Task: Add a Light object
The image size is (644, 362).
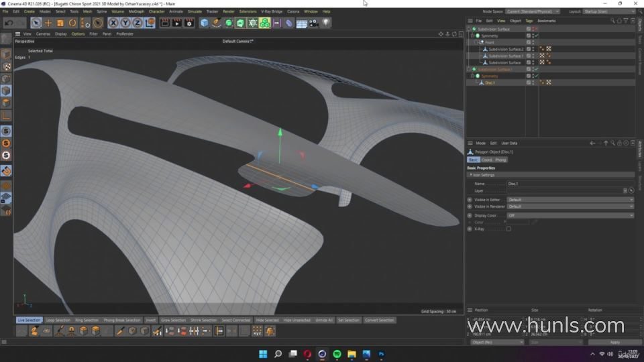Action: pyautogui.click(x=326, y=23)
